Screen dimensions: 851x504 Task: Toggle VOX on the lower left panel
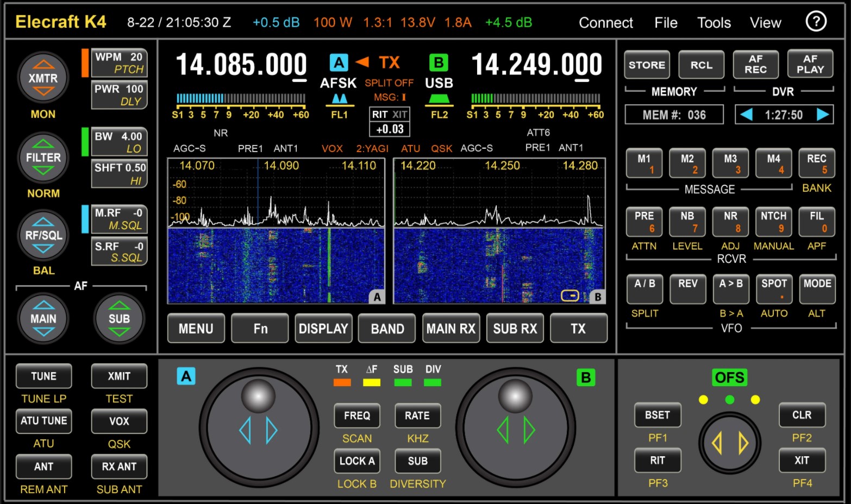(x=119, y=421)
